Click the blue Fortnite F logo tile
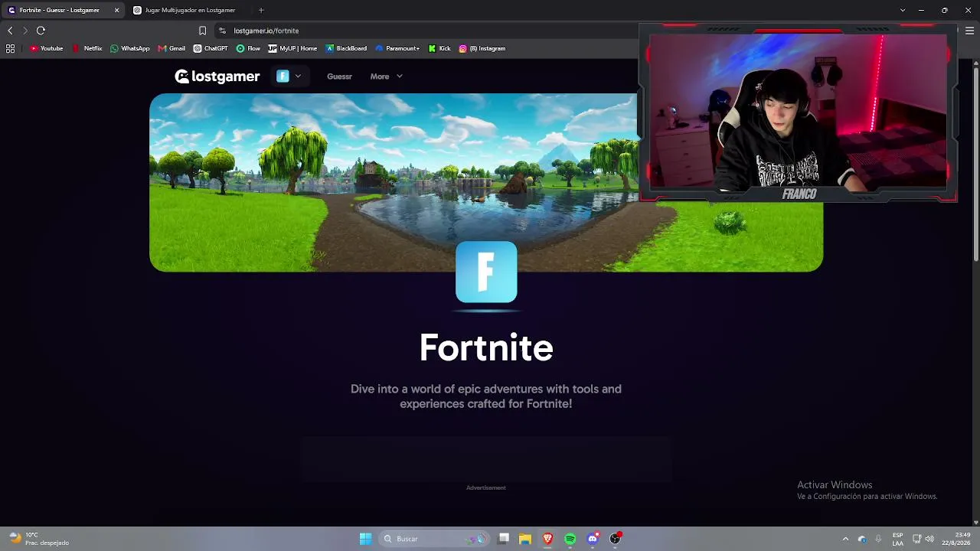980x551 pixels. [486, 272]
